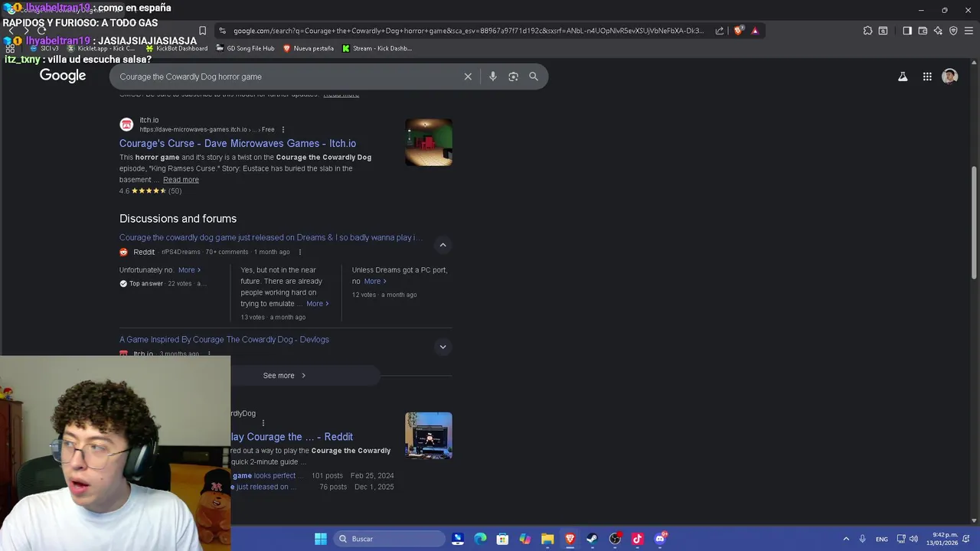
Task: Open the browser extensions puzzle icon
Action: (x=867, y=31)
